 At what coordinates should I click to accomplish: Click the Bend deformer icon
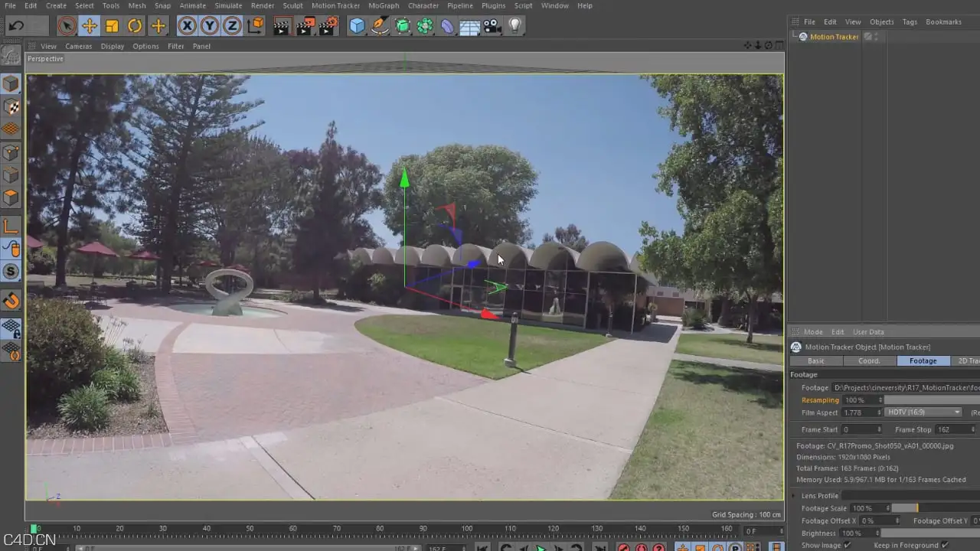[448, 26]
